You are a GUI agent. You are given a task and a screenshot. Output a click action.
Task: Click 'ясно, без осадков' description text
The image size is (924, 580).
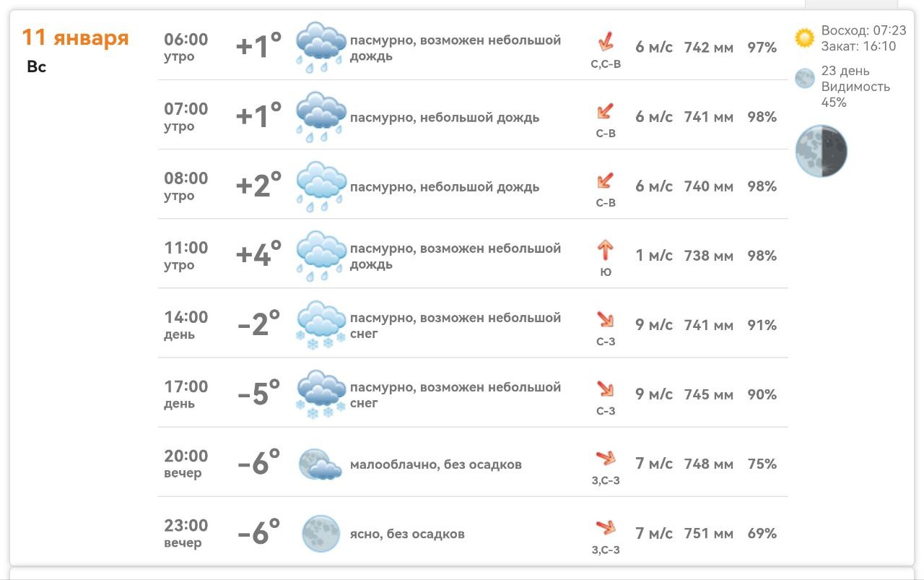click(x=407, y=534)
